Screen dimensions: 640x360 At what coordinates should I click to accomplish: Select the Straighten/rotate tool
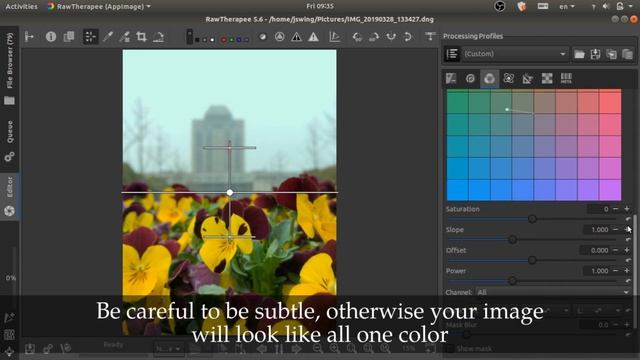click(x=158, y=37)
